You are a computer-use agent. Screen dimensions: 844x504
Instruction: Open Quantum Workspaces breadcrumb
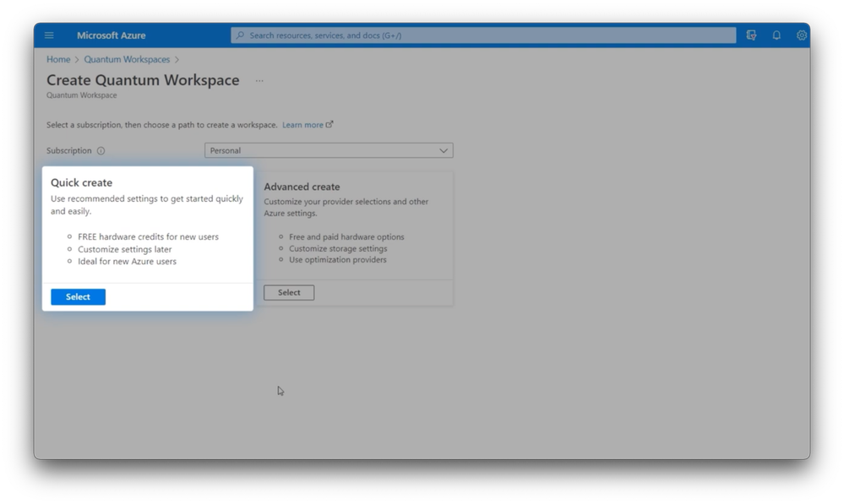[x=127, y=60]
